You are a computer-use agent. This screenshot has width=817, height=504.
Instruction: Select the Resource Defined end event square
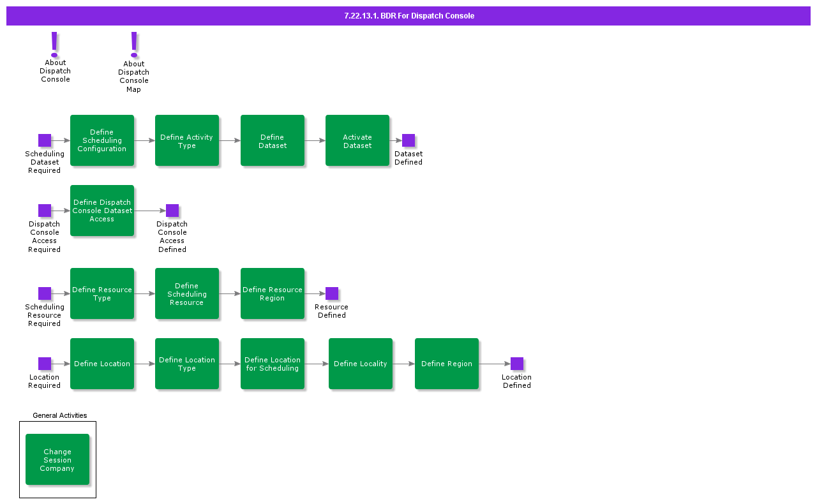[x=332, y=293]
